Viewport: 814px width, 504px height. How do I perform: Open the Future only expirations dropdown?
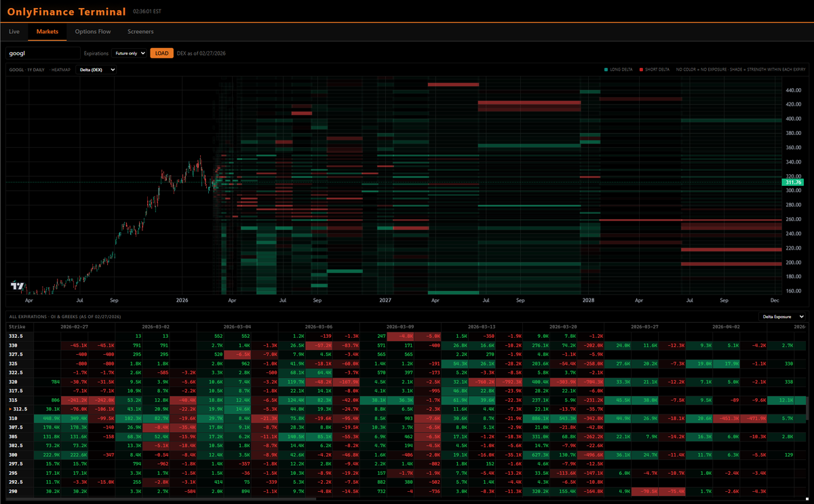pos(129,53)
